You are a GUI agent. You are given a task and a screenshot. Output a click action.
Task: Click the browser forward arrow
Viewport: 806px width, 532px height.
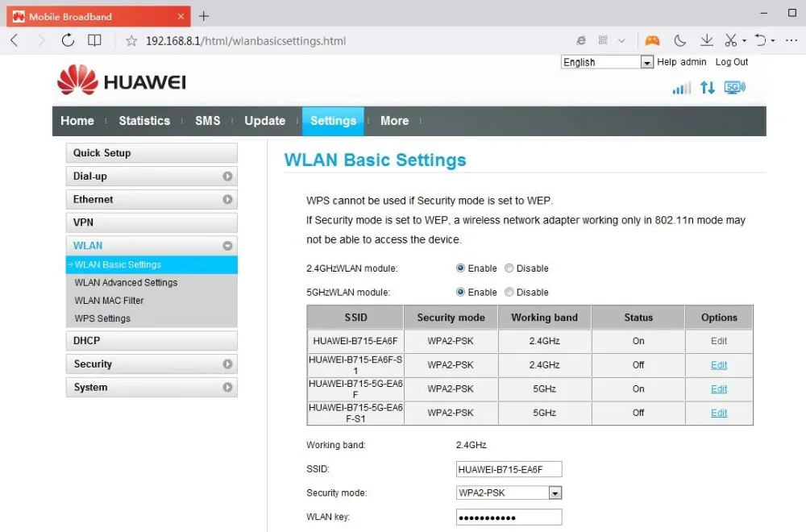pyautogui.click(x=41, y=40)
